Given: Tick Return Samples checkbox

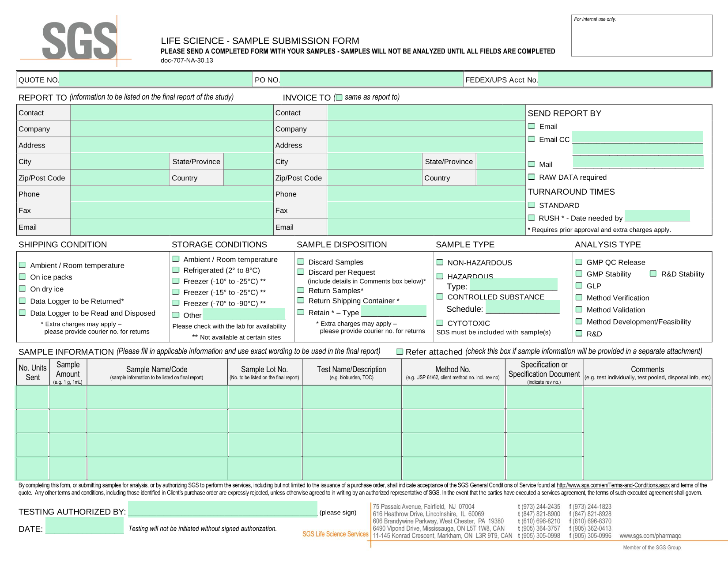Looking at the screenshot, I should click(301, 290).
